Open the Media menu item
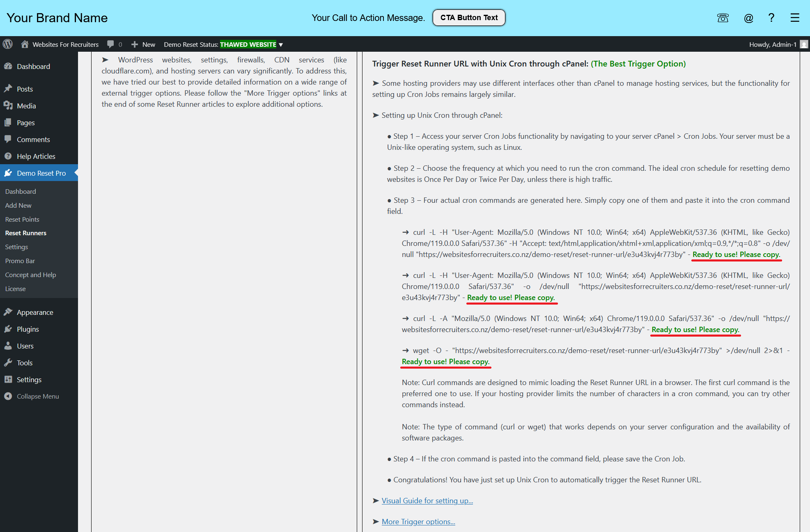Image resolution: width=810 pixels, height=532 pixels. [x=26, y=105]
